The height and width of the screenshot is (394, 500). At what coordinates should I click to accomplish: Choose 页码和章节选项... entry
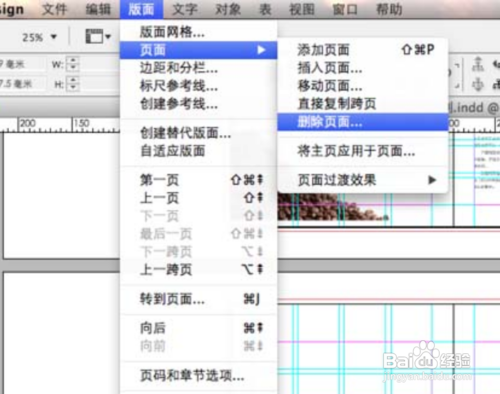pyautogui.click(x=199, y=376)
